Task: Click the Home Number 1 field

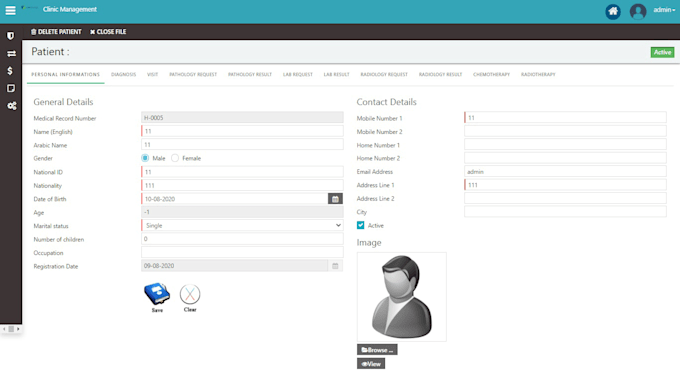Action: pos(566,144)
